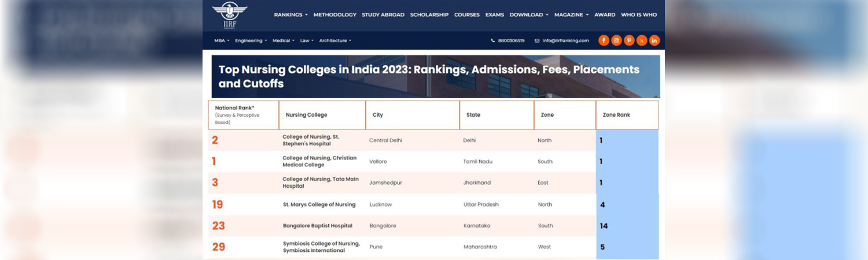Viewport: 868px width, 260px height.
Task: Click the phone icon beside 8800306519
Action: [493, 40]
